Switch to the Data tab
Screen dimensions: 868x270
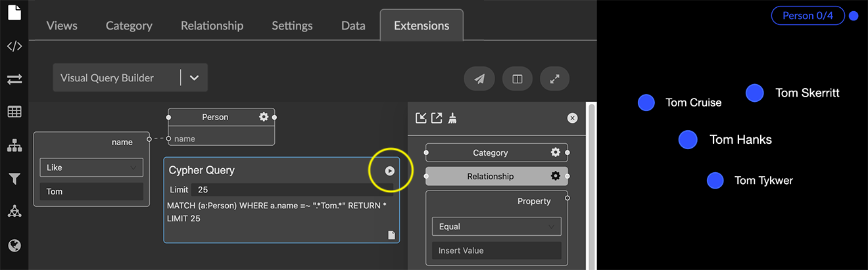353,26
